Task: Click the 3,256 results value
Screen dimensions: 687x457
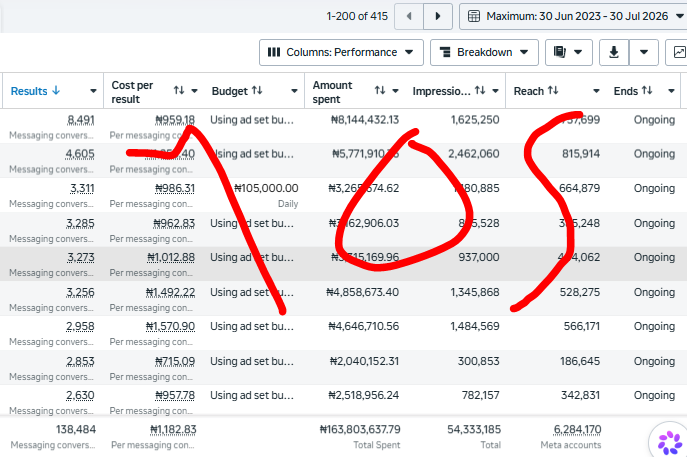Action: pos(80,292)
